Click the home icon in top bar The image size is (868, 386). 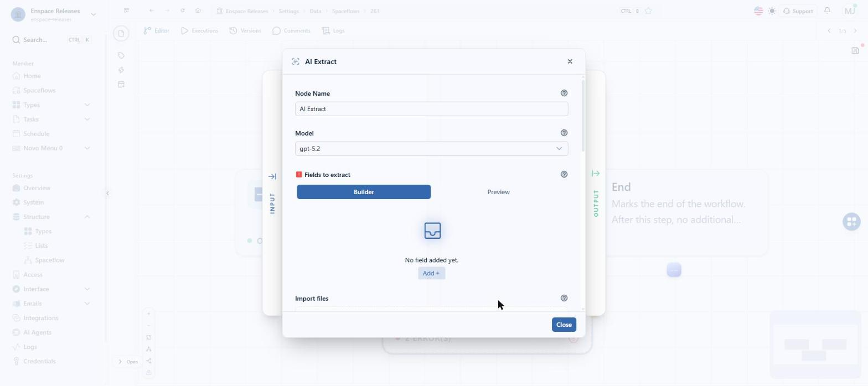(198, 11)
